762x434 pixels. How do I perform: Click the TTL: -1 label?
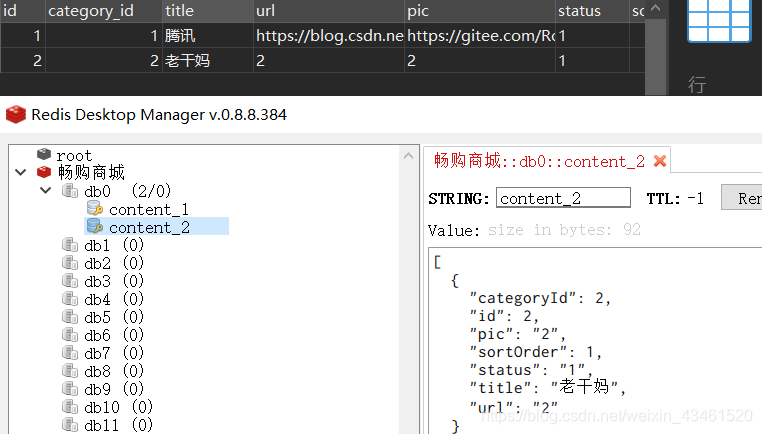click(x=675, y=198)
